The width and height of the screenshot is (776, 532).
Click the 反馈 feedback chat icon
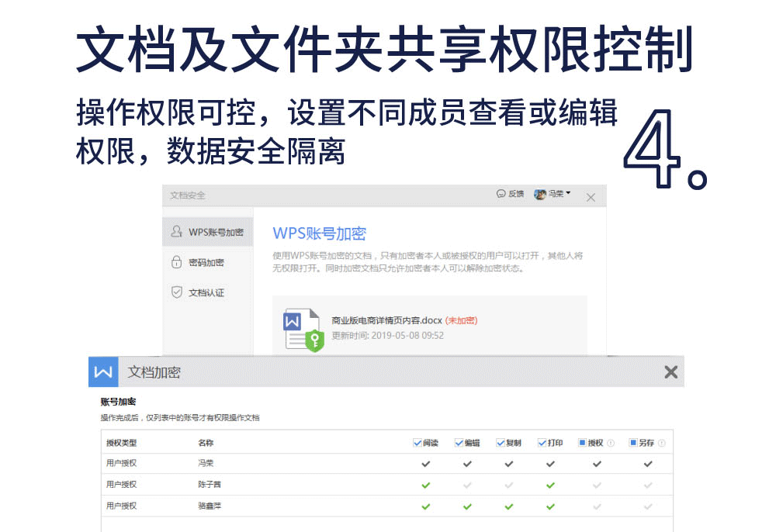(501, 194)
